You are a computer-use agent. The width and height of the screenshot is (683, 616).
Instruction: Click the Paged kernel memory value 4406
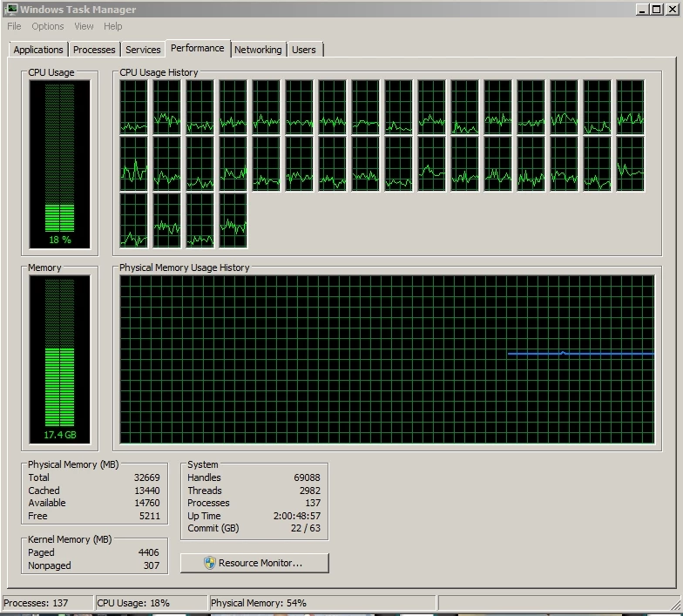[x=148, y=552]
